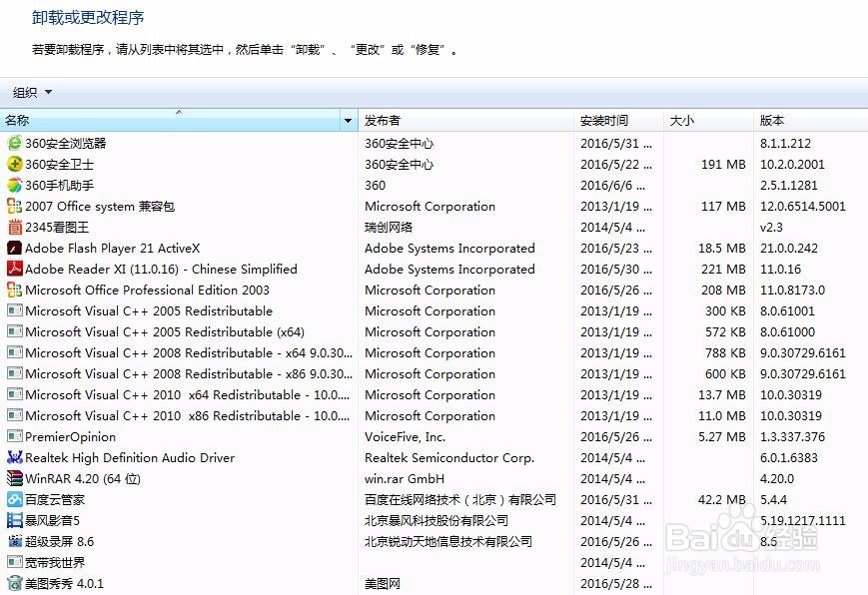868x595 pixels.
Task: Sort by the 大小 column header
Action: pyautogui.click(x=708, y=120)
